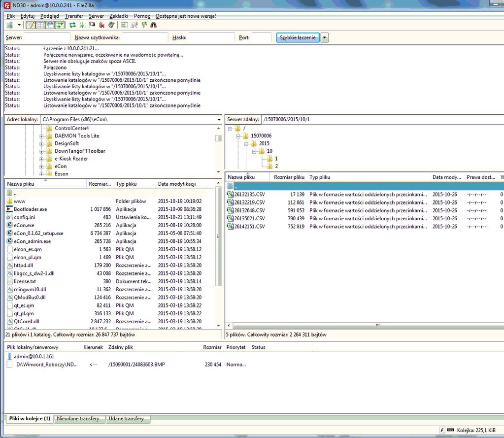This screenshot has width=504, height=438.
Task: Collapse the remote 15070006 folder node
Action: 238,136
